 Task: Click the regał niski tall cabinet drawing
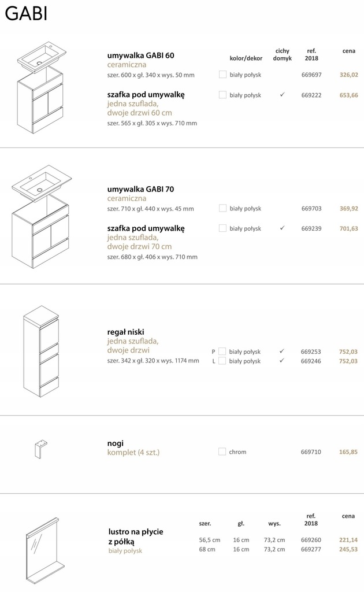coord(41,351)
